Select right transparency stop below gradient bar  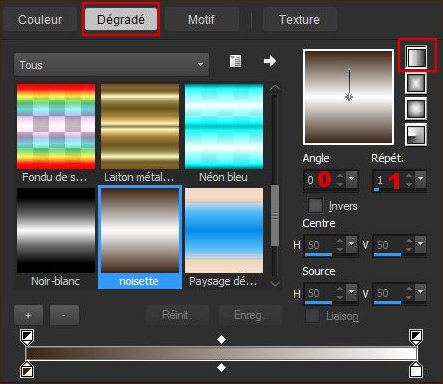[x=416, y=370]
